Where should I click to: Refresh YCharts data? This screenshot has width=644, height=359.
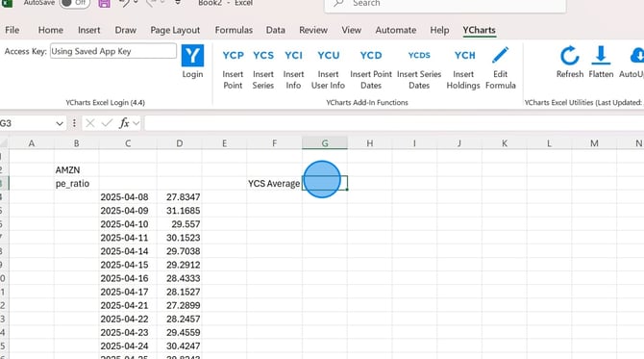[570, 62]
